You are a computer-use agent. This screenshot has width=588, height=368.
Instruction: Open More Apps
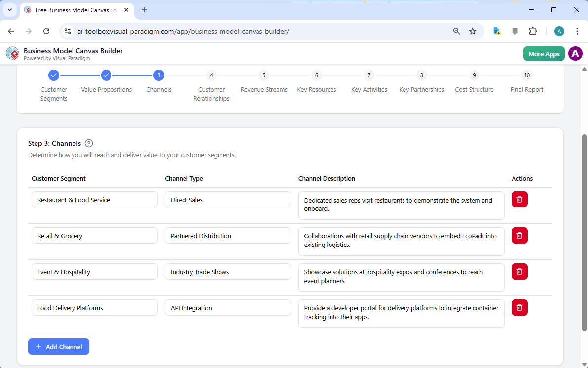coord(544,53)
